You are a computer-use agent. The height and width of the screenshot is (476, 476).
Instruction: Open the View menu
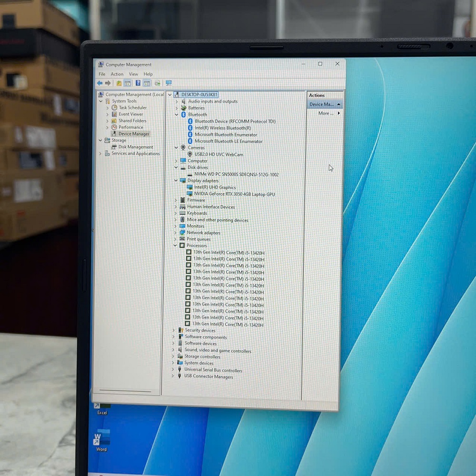click(133, 74)
